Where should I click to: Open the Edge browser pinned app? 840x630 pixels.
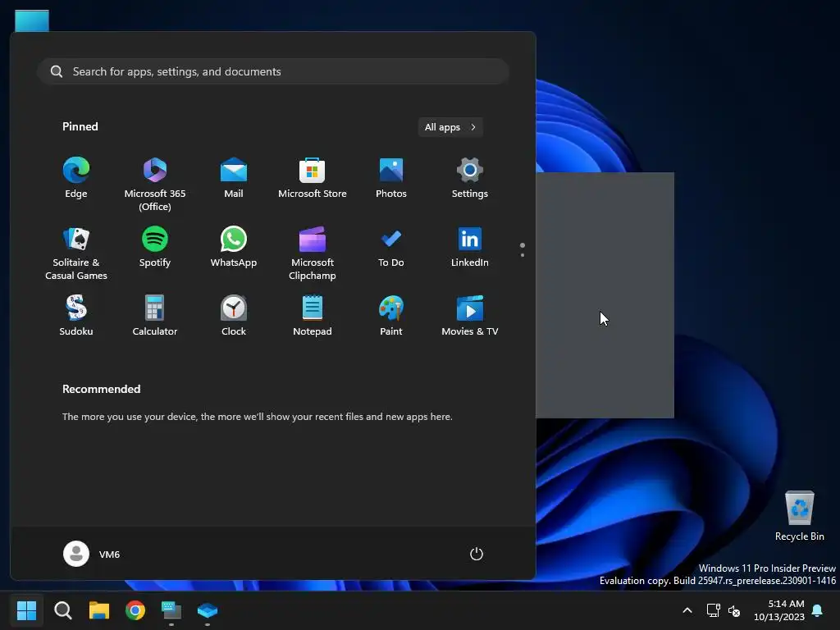coord(76,178)
